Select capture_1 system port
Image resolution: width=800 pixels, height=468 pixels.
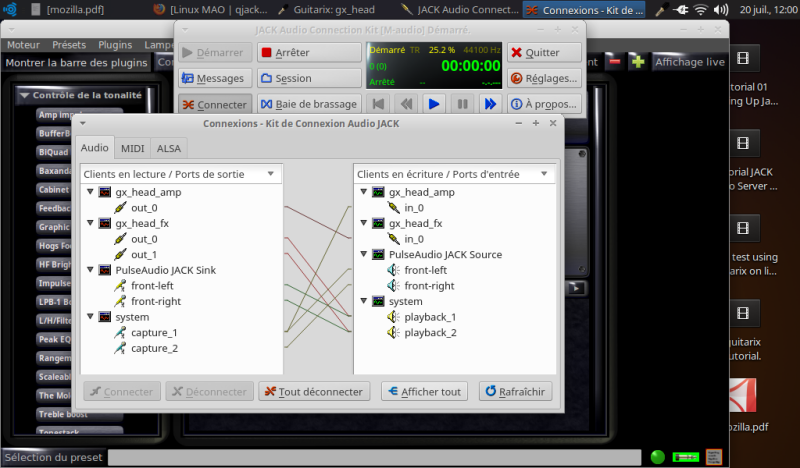(x=154, y=333)
